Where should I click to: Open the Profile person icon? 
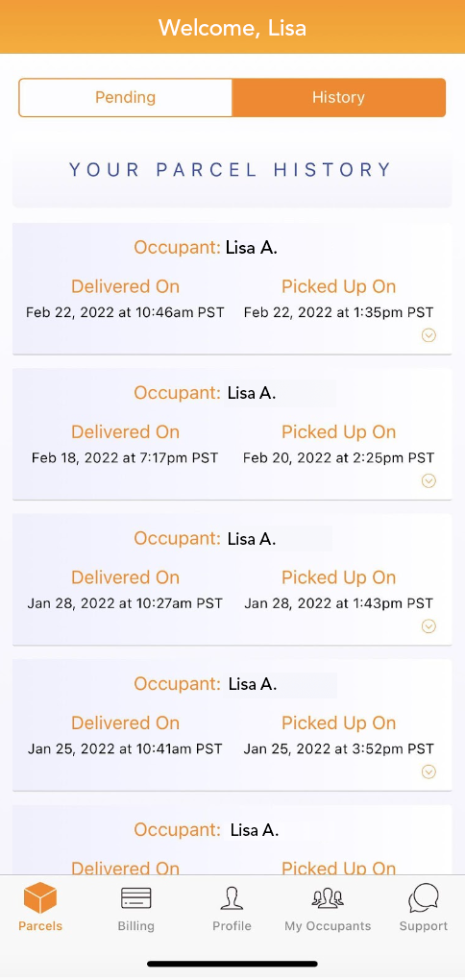[x=232, y=898]
